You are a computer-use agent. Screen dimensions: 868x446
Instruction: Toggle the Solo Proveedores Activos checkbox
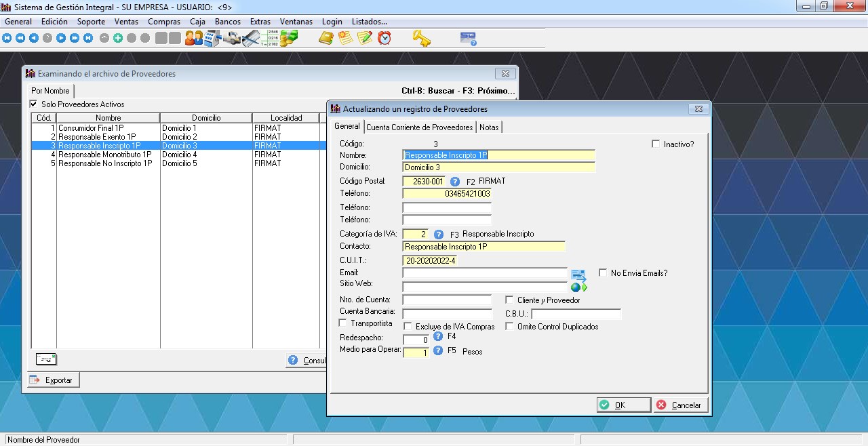click(33, 104)
